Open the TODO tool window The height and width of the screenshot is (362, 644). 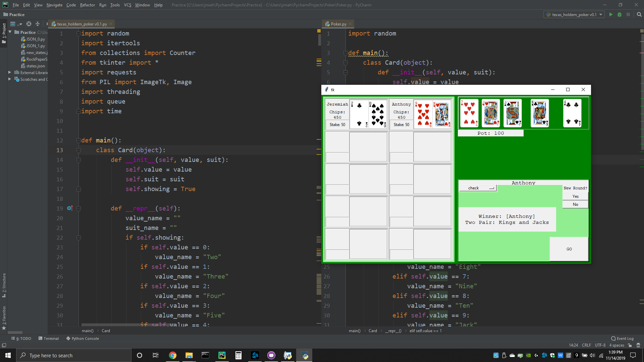(23, 338)
